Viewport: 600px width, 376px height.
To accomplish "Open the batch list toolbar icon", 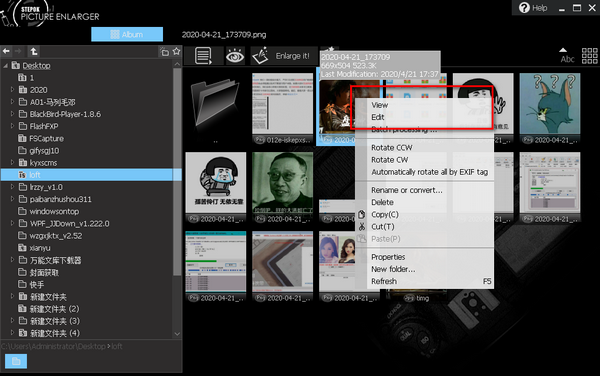I will [x=203, y=56].
